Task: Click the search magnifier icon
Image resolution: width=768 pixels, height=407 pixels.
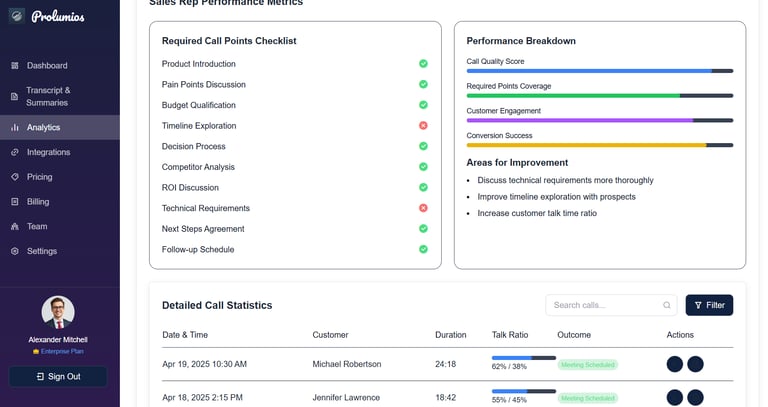Action: (x=667, y=305)
